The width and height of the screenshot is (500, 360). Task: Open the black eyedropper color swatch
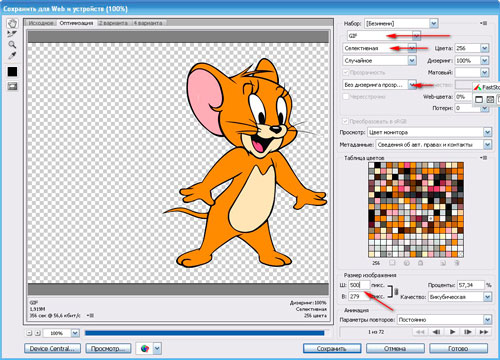pyautogui.click(x=12, y=72)
